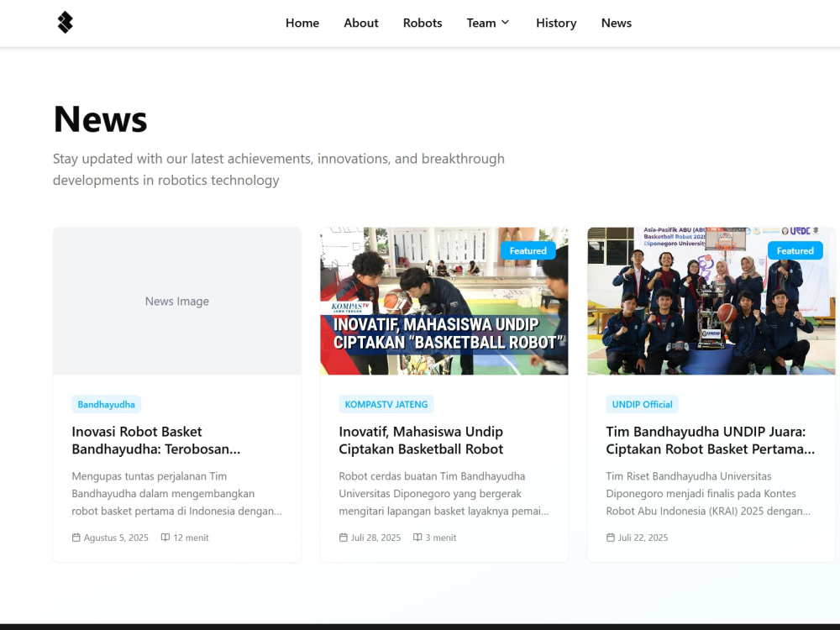This screenshot has width=840, height=630.
Task: Click Featured badge on team photo card
Action: click(795, 250)
